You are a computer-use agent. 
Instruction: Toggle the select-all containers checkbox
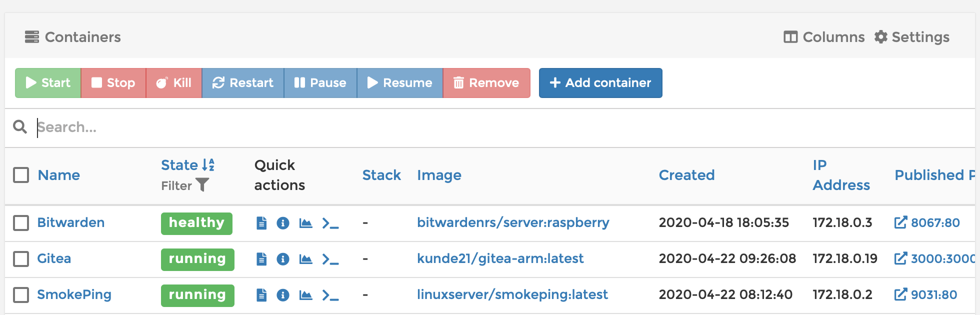[x=21, y=175]
